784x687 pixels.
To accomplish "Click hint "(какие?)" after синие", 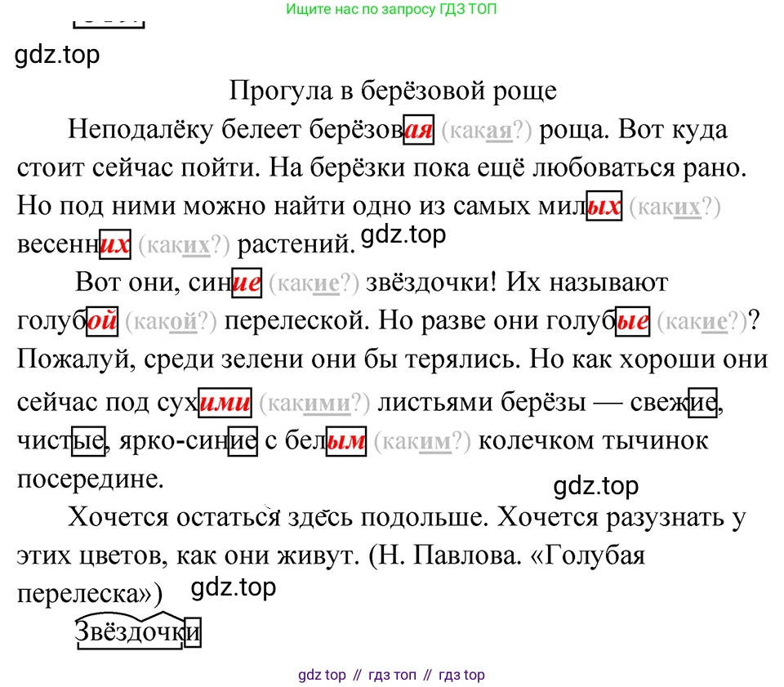I will [x=314, y=284].
